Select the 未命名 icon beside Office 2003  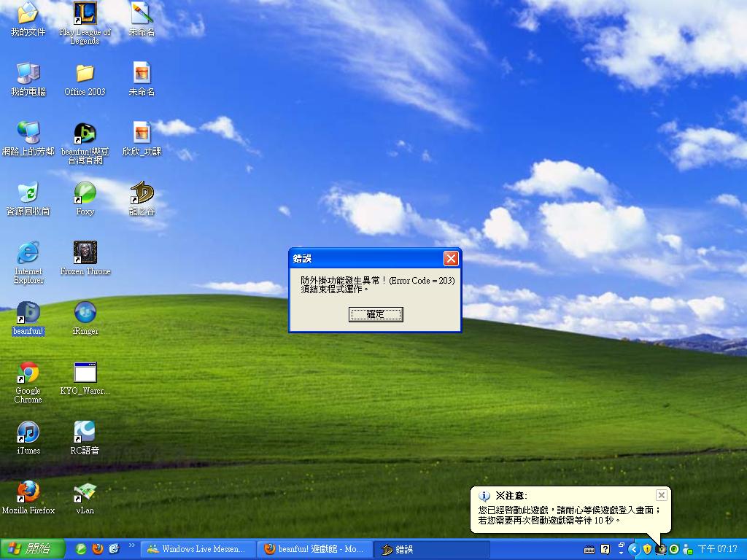pyautogui.click(x=142, y=79)
